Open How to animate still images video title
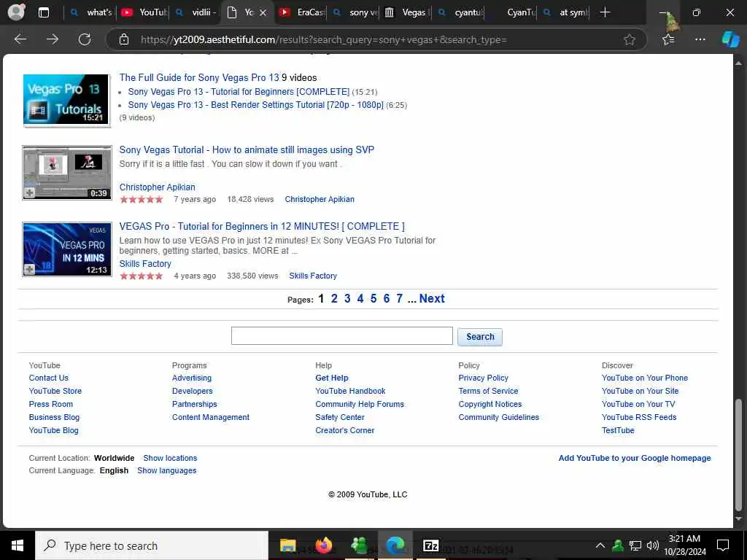 click(247, 149)
